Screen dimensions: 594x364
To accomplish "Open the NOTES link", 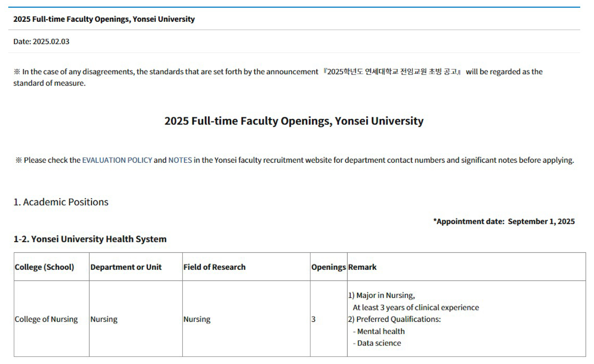I will click(x=180, y=160).
